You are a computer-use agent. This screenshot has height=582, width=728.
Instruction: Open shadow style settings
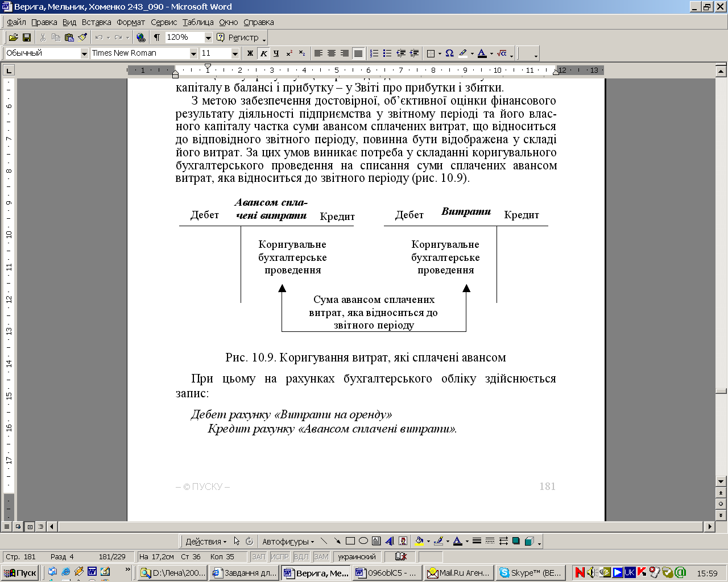click(516, 541)
